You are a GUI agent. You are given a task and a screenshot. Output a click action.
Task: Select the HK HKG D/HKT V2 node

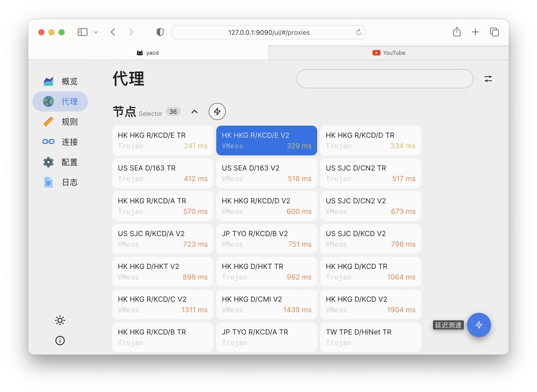click(163, 272)
